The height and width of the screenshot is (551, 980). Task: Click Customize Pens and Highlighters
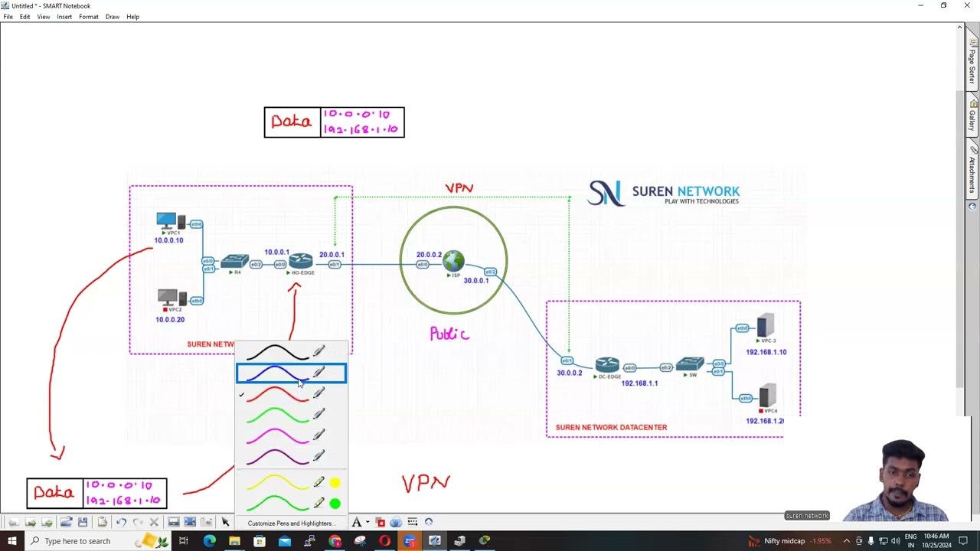(290, 523)
